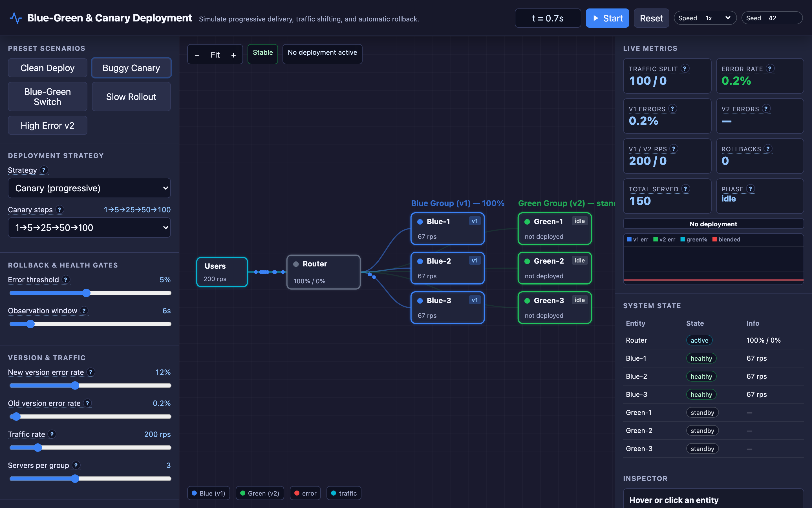The height and width of the screenshot is (508, 812).
Task: Open the Servers per group help icon
Action: [x=76, y=465]
